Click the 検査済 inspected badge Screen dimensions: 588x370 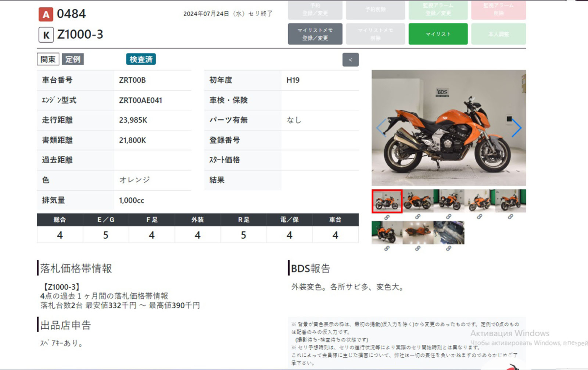click(141, 59)
